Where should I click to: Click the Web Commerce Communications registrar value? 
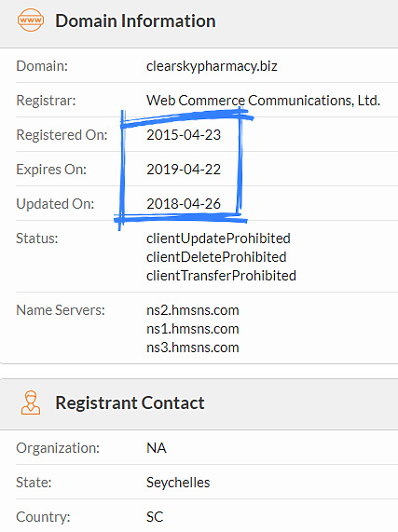tap(263, 101)
